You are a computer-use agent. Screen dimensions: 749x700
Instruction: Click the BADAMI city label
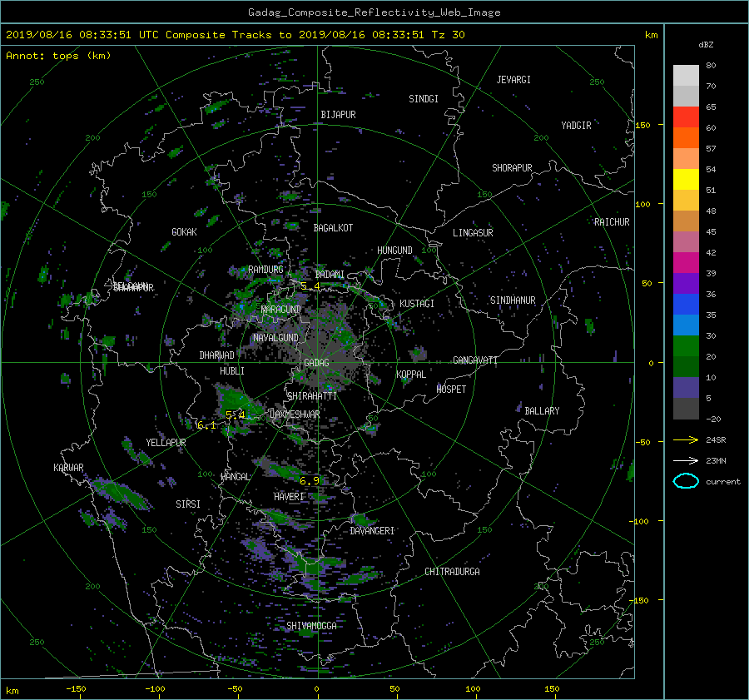coord(330,275)
